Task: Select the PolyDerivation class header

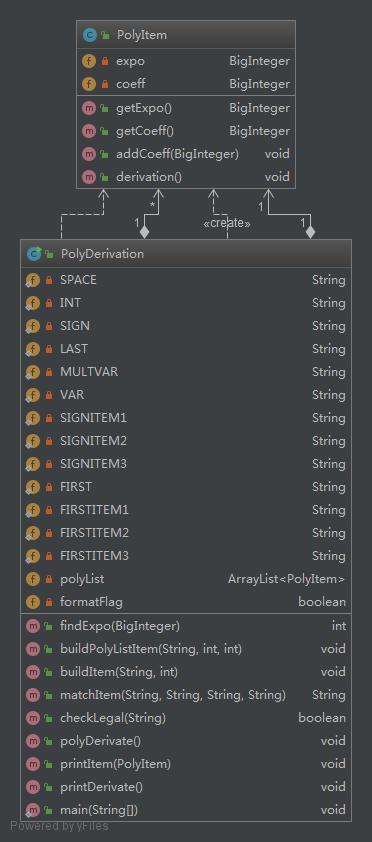Action: coord(186,253)
